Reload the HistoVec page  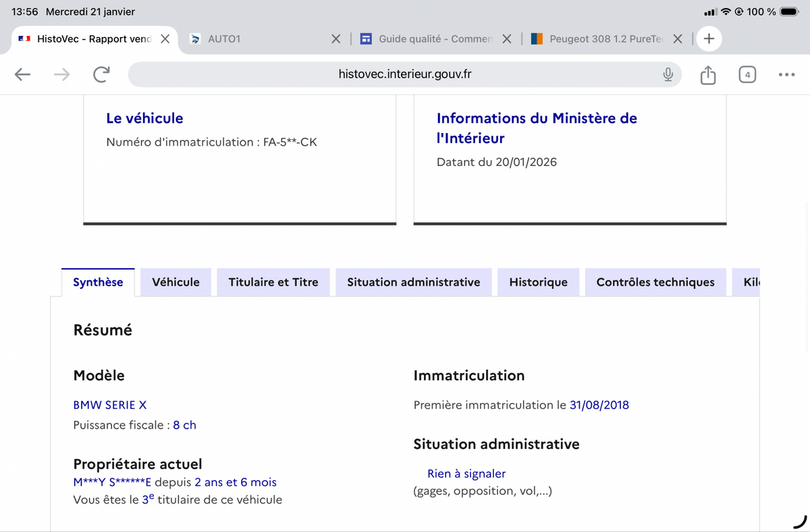point(101,74)
